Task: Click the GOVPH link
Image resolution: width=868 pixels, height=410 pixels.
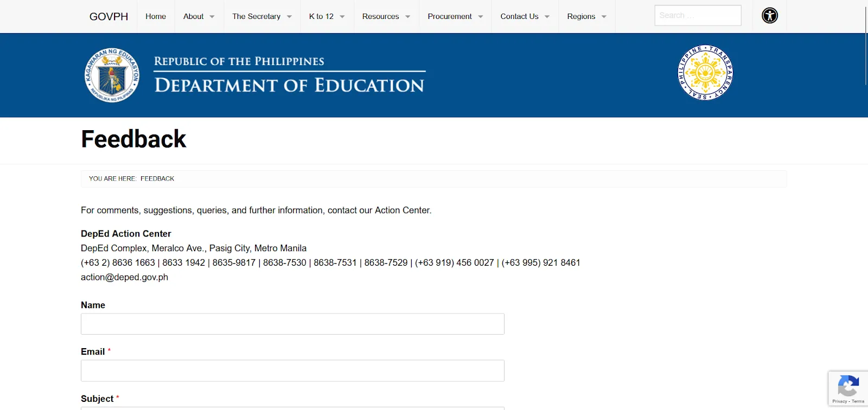Action: 108,16
